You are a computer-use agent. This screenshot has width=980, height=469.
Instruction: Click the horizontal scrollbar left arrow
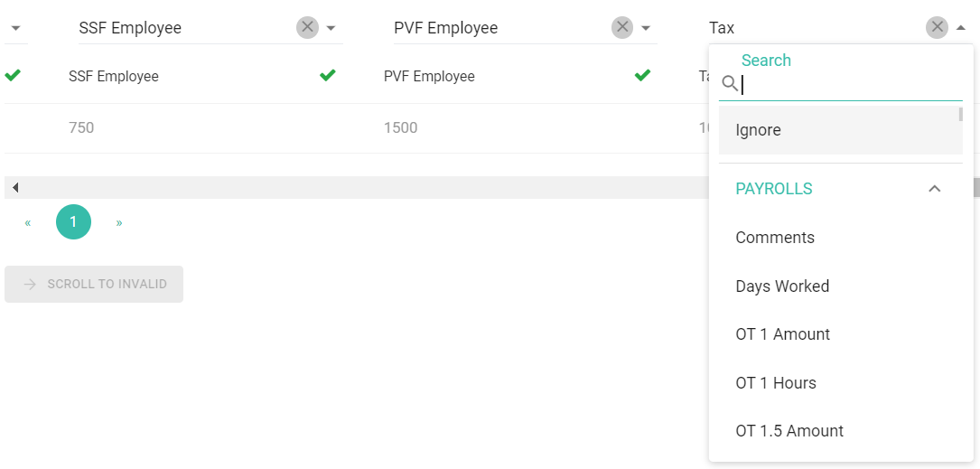(x=15, y=188)
